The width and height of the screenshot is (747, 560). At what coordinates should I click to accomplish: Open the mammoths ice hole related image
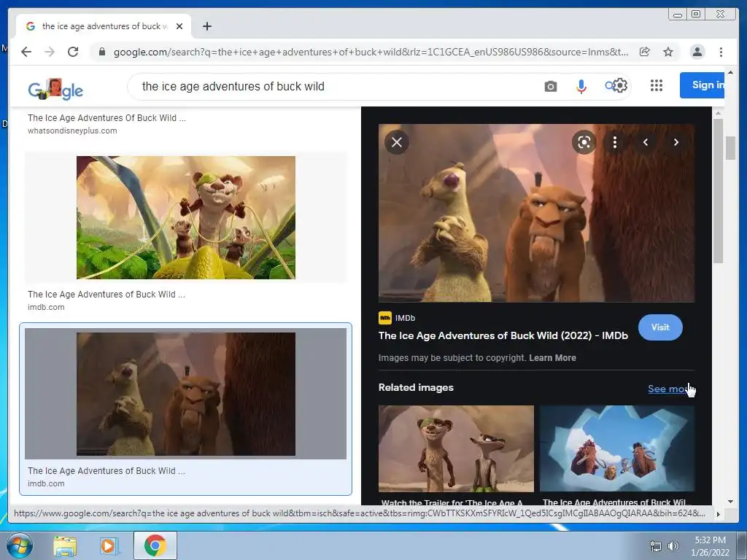click(x=617, y=448)
